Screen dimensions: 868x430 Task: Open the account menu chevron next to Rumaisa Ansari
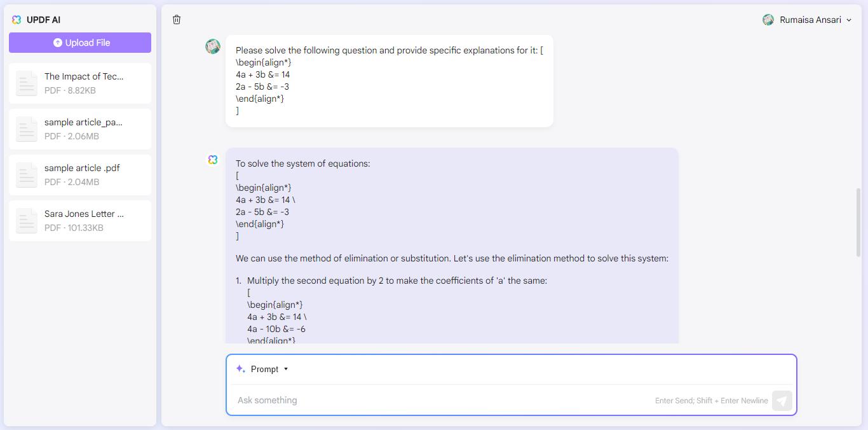click(849, 20)
